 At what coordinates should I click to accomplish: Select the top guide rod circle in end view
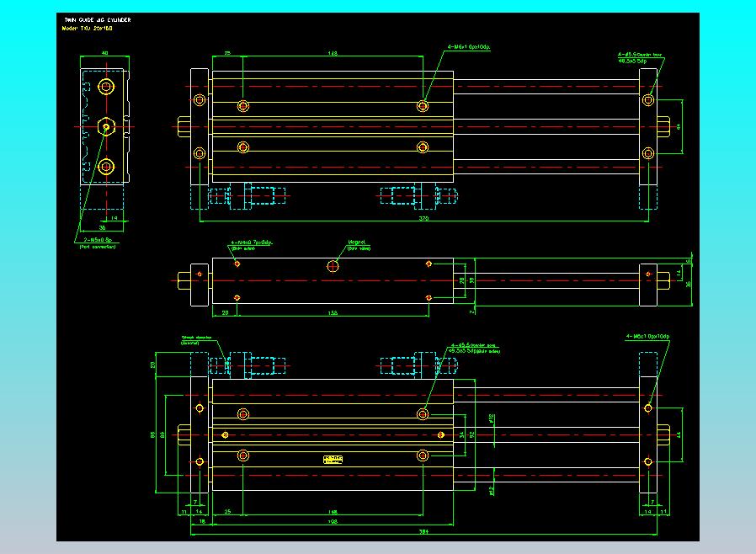(x=106, y=87)
